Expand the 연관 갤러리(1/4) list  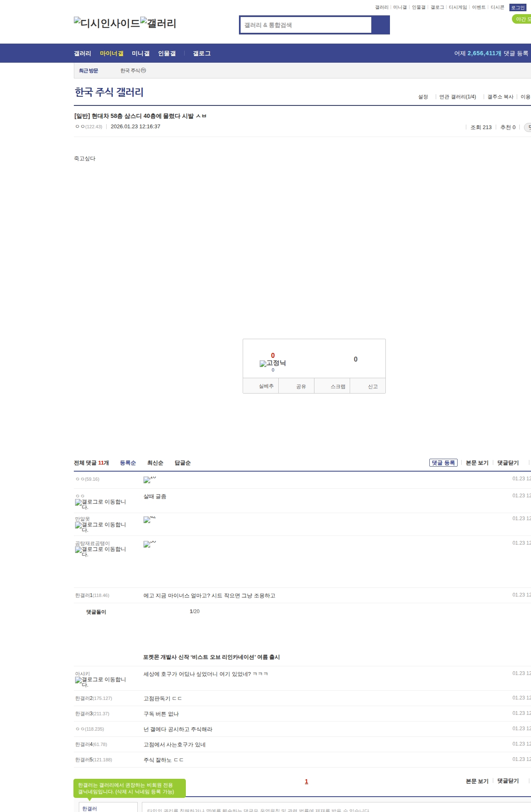point(458,97)
